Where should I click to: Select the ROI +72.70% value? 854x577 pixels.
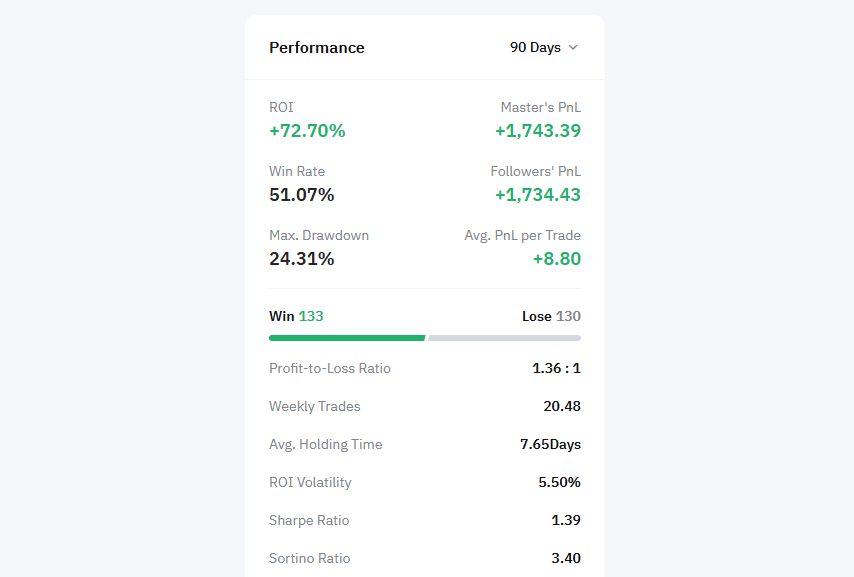(x=307, y=131)
